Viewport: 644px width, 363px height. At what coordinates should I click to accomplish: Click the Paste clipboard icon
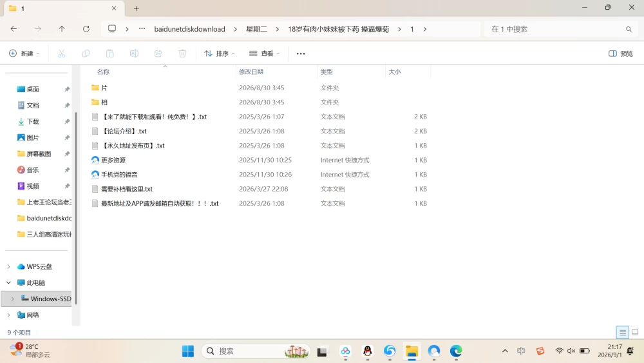pos(109,54)
